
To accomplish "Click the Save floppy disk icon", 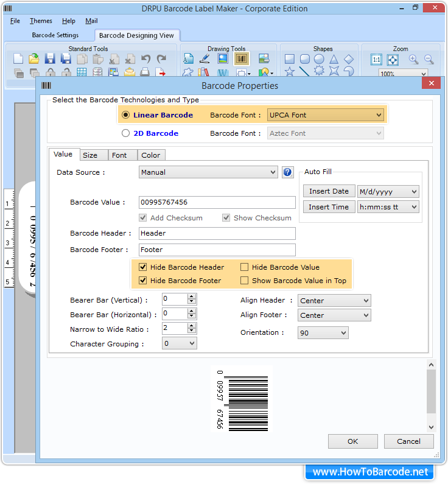I will pyautogui.click(x=50, y=58).
